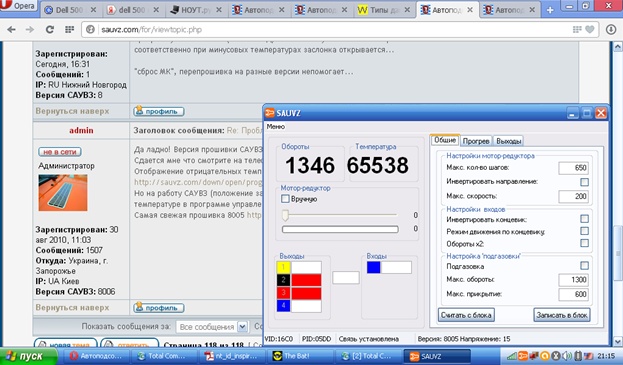This screenshot has height=365, width=623.
Task: Click the 'не в сети' status badge
Action: click(60, 152)
